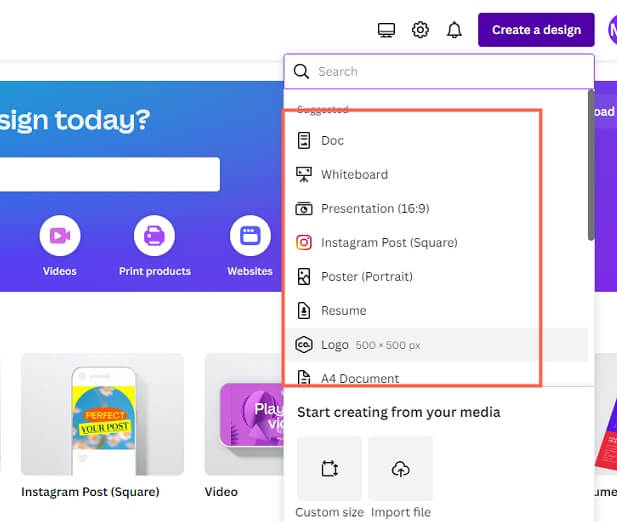Open notifications bell icon

pyautogui.click(x=454, y=30)
